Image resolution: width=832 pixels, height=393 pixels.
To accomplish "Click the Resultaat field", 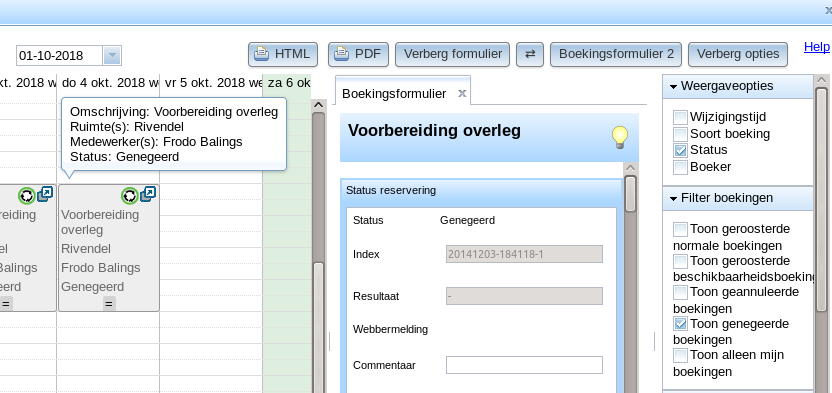I will 524,296.
